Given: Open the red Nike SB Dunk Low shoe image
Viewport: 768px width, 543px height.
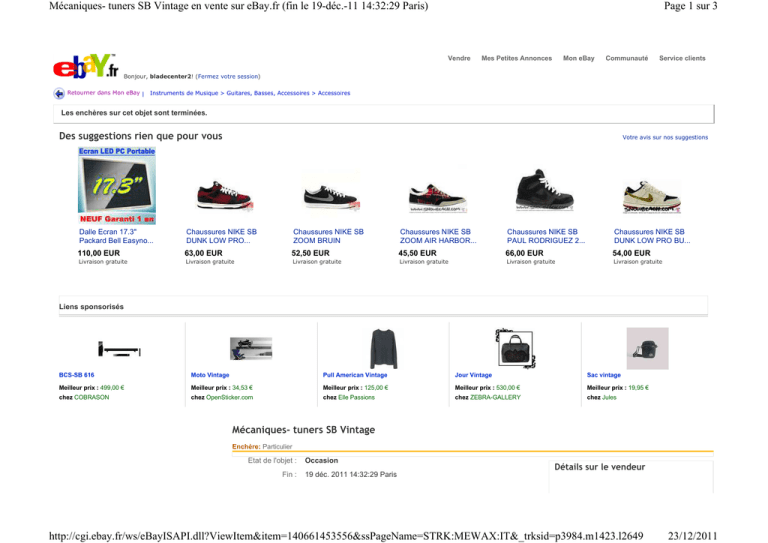Looking at the screenshot, I should click(224, 195).
